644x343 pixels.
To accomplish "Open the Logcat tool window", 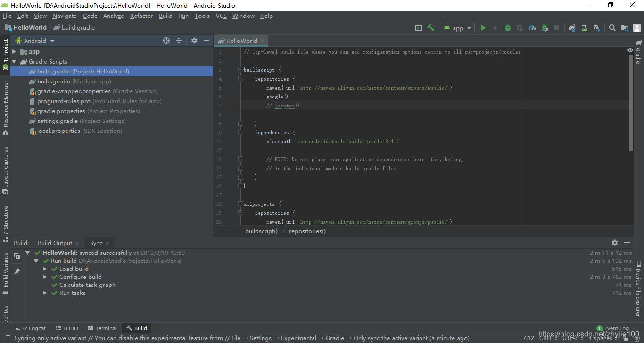I will click(31, 328).
